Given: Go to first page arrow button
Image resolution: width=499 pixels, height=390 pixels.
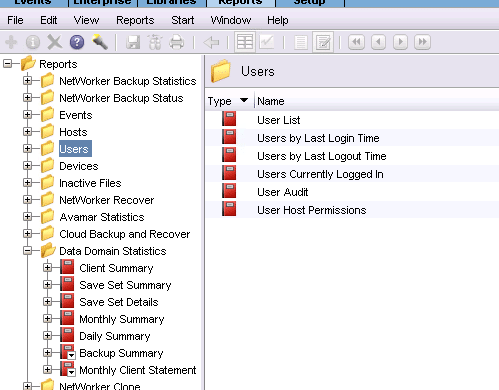Looking at the screenshot, I should coord(356,42).
